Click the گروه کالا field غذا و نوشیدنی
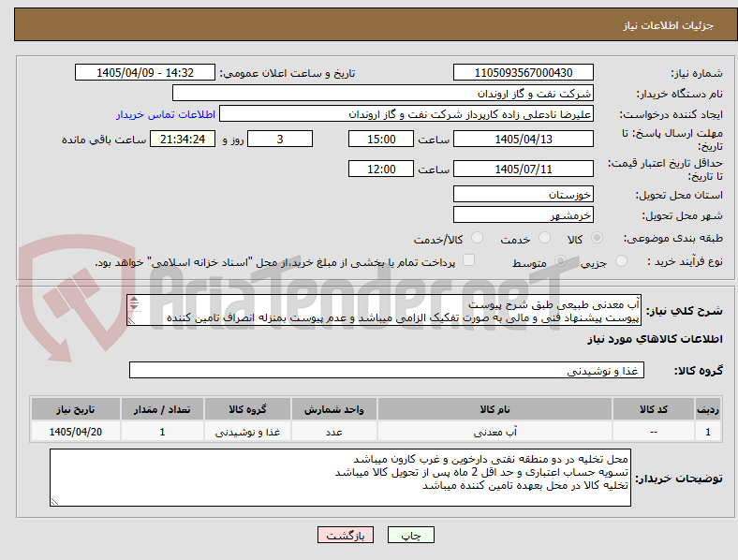 387,370
